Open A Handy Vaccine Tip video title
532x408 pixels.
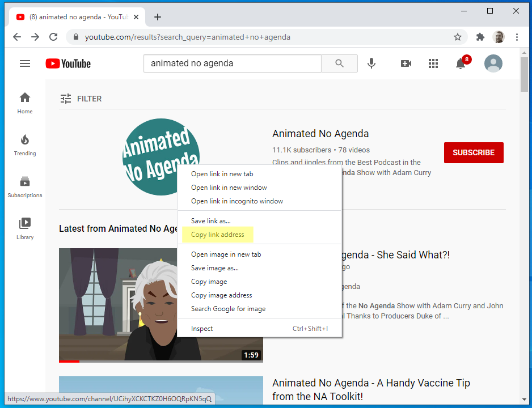[x=371, y=389]
